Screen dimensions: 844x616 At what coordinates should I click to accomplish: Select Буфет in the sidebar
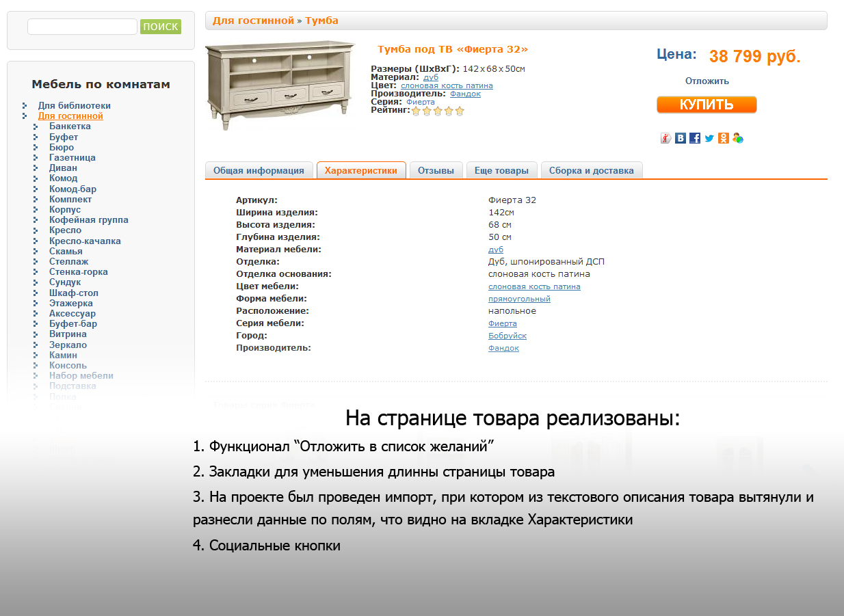click(x=64, y=137)
